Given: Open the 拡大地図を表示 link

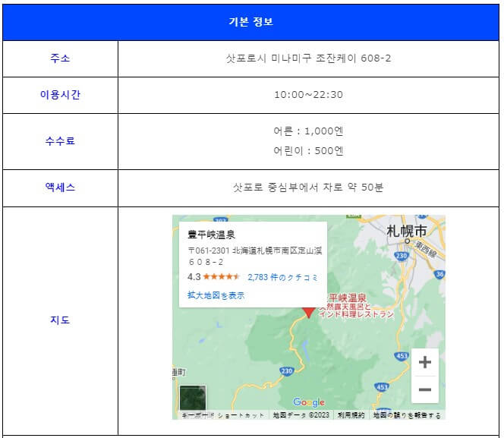Looking at the screenshot, I should click(216, 295).
